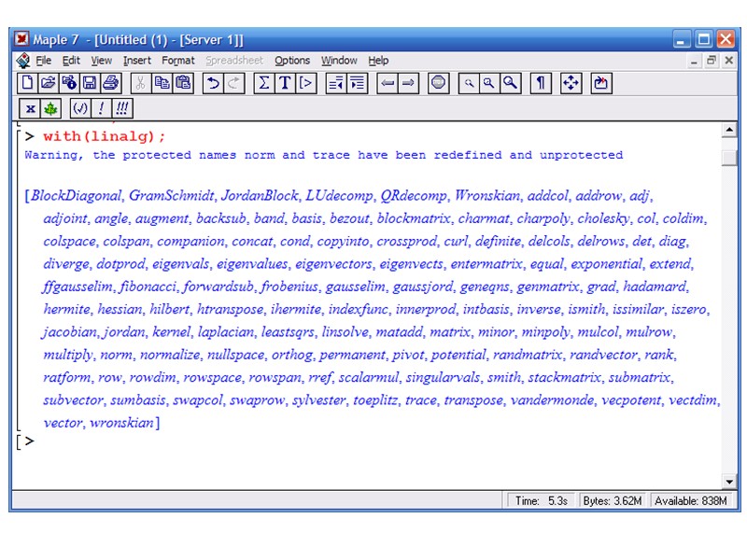Screen dimensions: 747x560
Task: Open the View menu
Action: point(102,61)
